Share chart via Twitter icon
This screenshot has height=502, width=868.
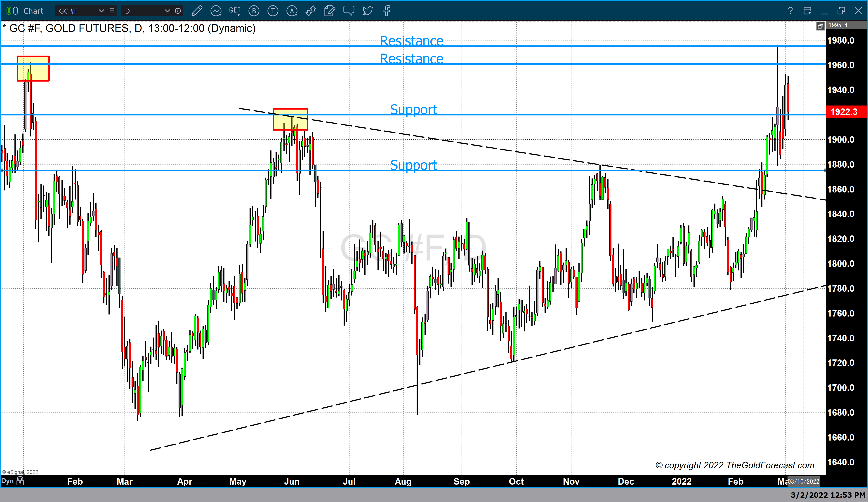pyautogui.click(x=368, y=11)
